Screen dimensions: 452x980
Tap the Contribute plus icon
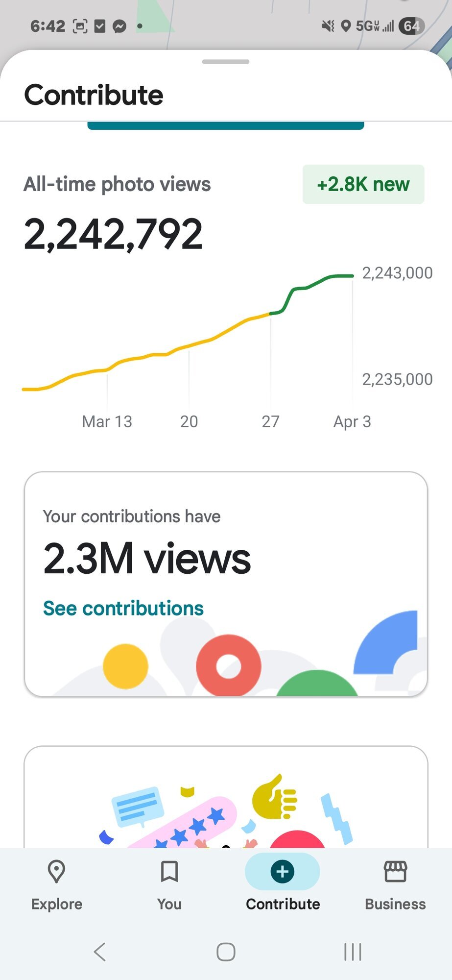point(282,871)
